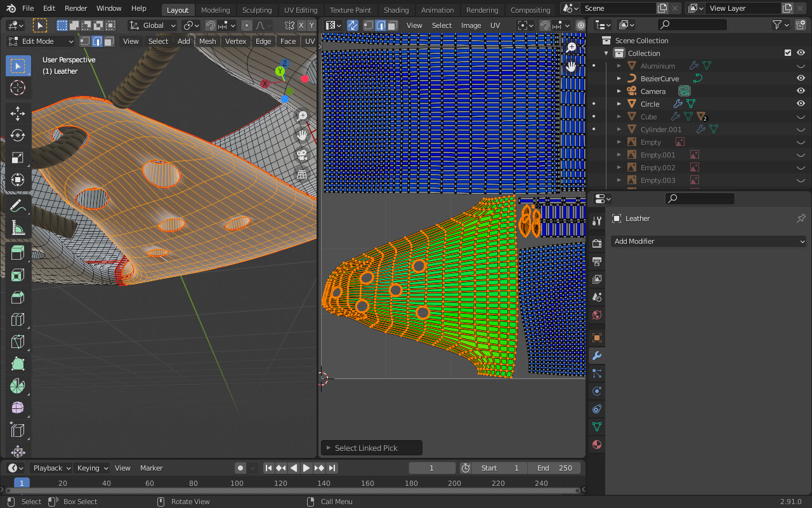812x508 pixels.
Task: Select the Annotate tool
Action: point(18,206)
